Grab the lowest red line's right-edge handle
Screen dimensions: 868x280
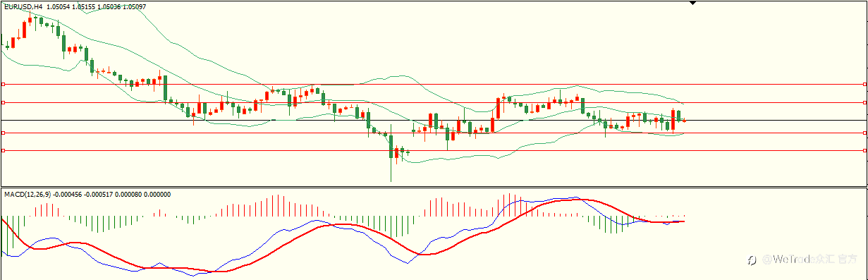coord(864,150)
